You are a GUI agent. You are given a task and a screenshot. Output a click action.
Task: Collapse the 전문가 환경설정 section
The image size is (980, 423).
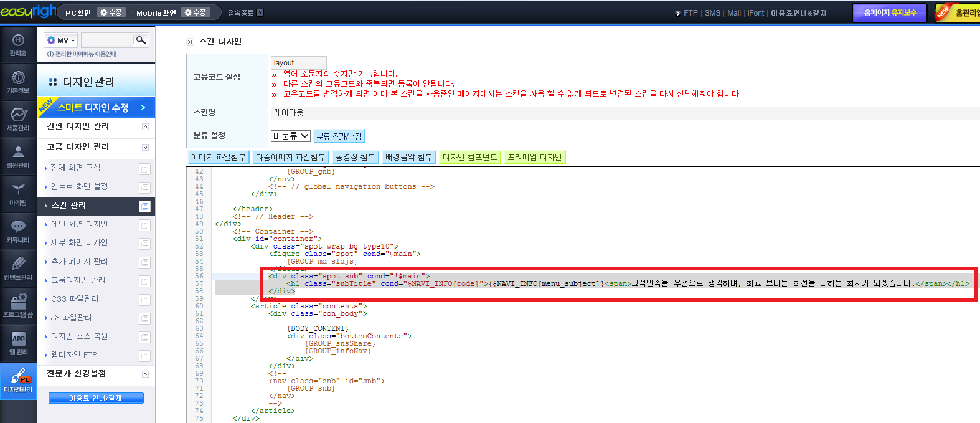click(145, 374)
